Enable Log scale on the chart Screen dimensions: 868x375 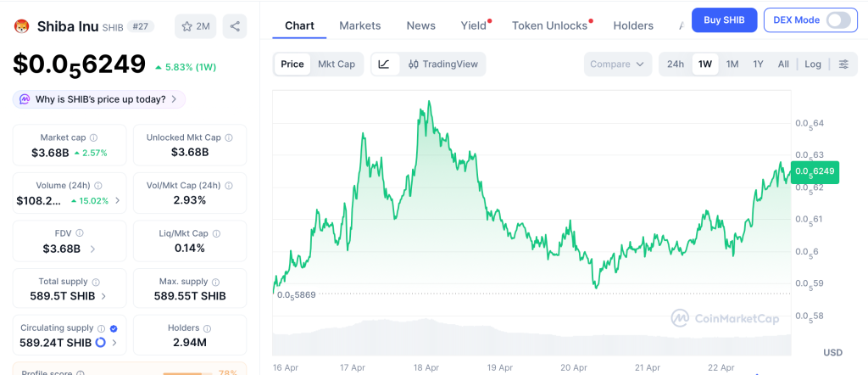point(813,64)
